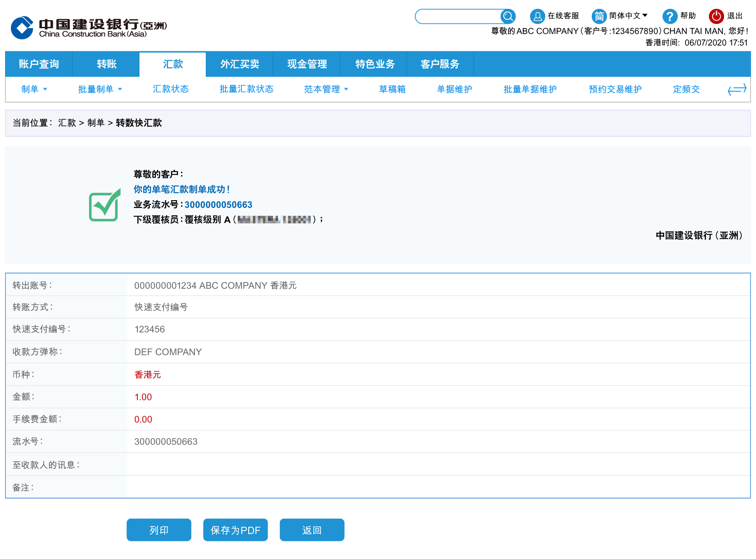This screenshot has width=756, height=559.
Task: Expand the 简体中文 language dropdown
Action: pos(628,16)
